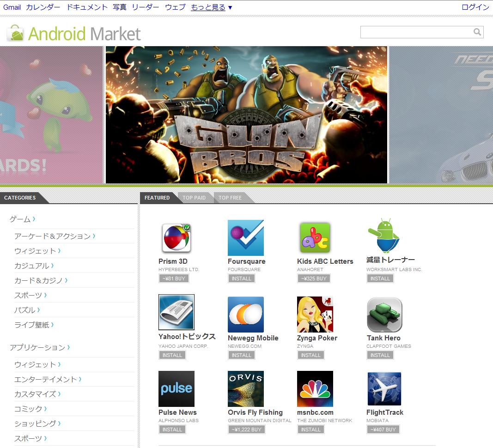Open Gmail from the top bar

[12, 7]
